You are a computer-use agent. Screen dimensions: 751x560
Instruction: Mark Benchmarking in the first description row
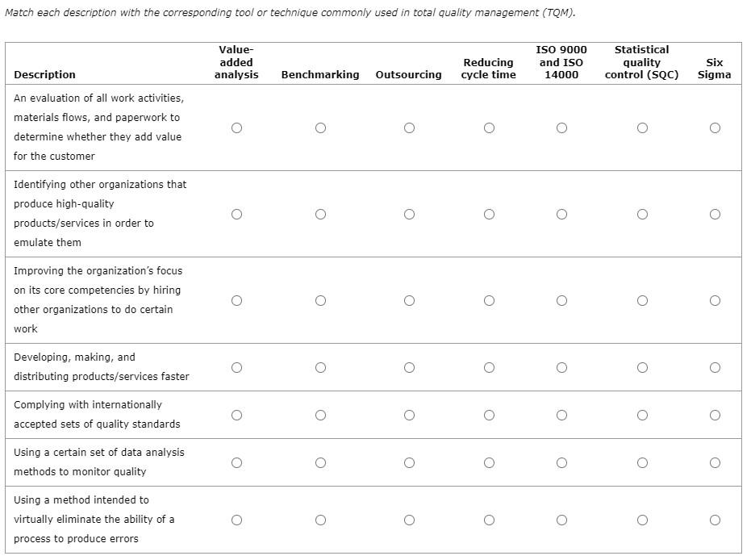tap(320, 127)
